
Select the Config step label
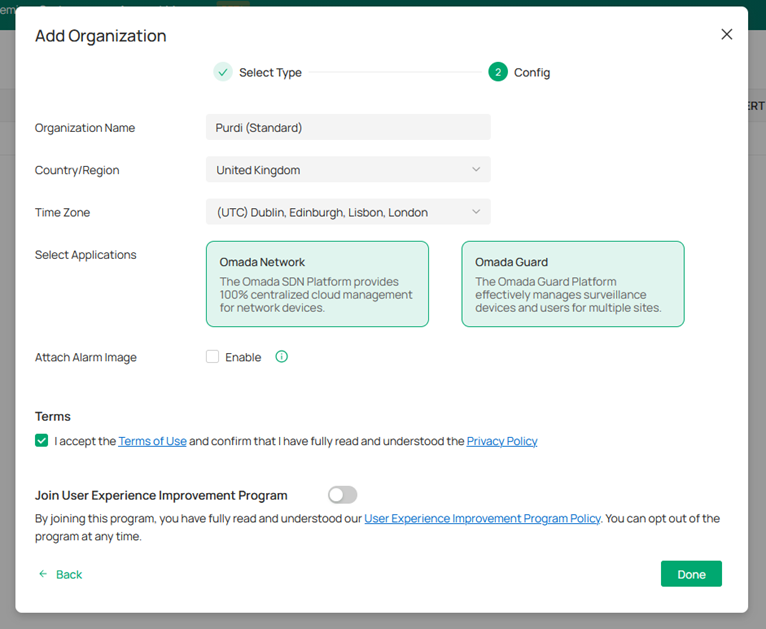tap(532, 72)
